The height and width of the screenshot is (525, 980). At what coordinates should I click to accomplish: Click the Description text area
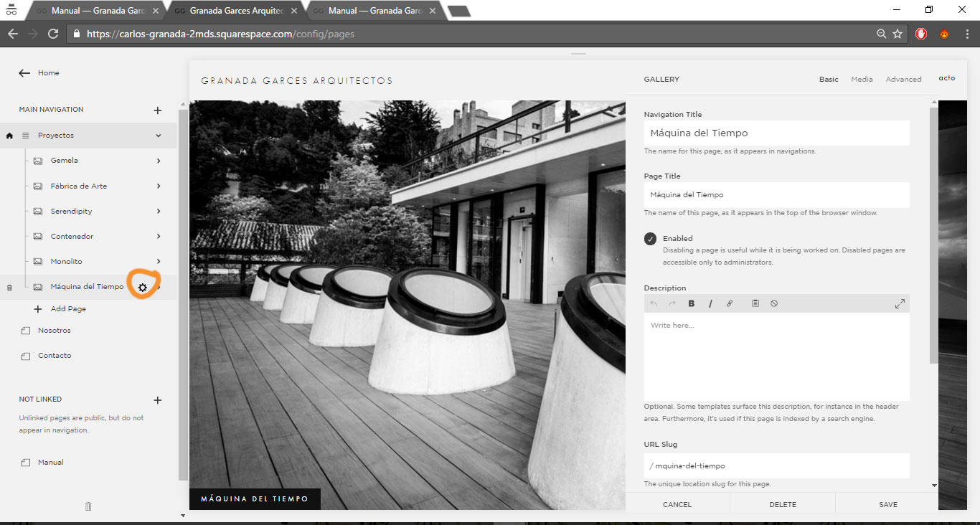click(x=776, y=356)
